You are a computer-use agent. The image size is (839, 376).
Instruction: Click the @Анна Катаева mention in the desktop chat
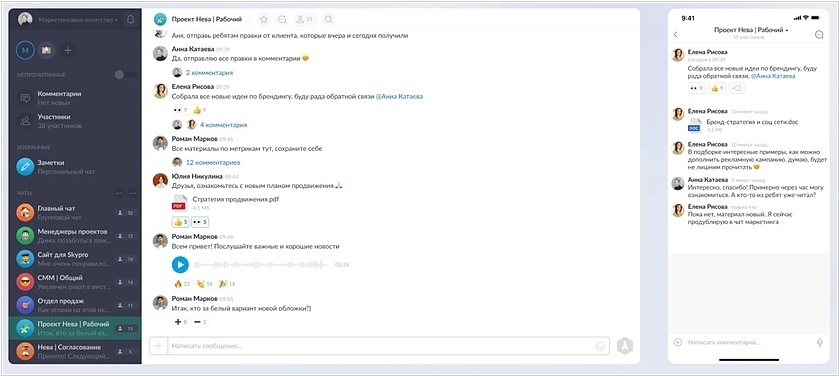coord(399,97)
